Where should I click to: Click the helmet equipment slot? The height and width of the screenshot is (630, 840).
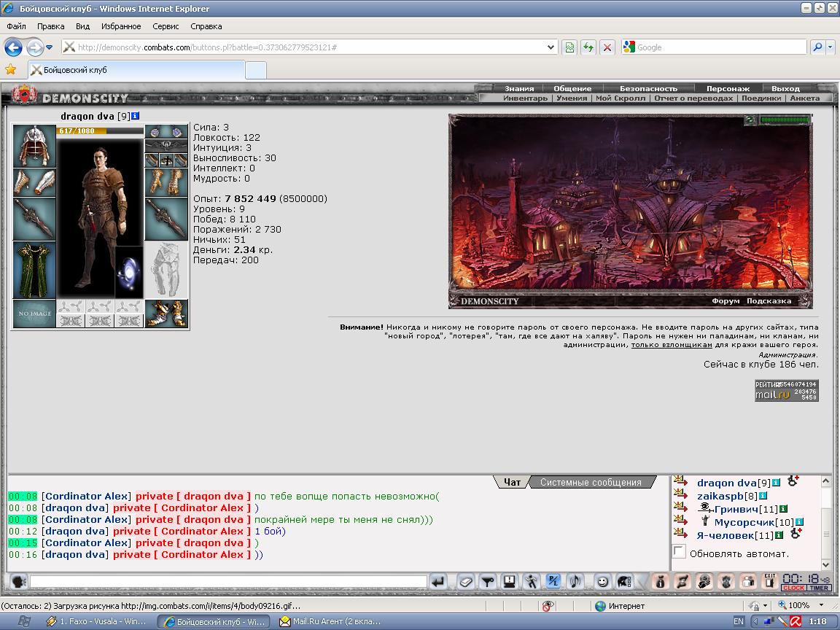(34, 146)
